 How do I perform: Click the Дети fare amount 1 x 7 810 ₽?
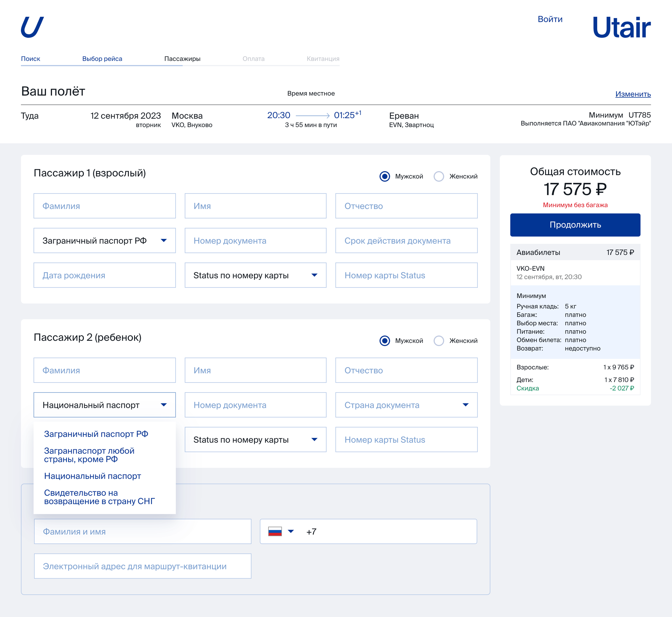point(619,380)
